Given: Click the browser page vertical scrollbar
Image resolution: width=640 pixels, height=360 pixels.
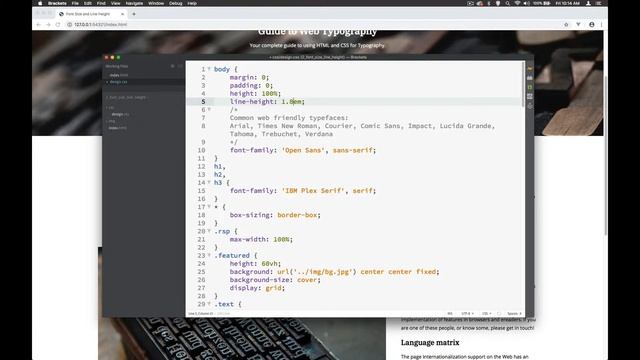Looking at the screenshot, I should (605, 155).
